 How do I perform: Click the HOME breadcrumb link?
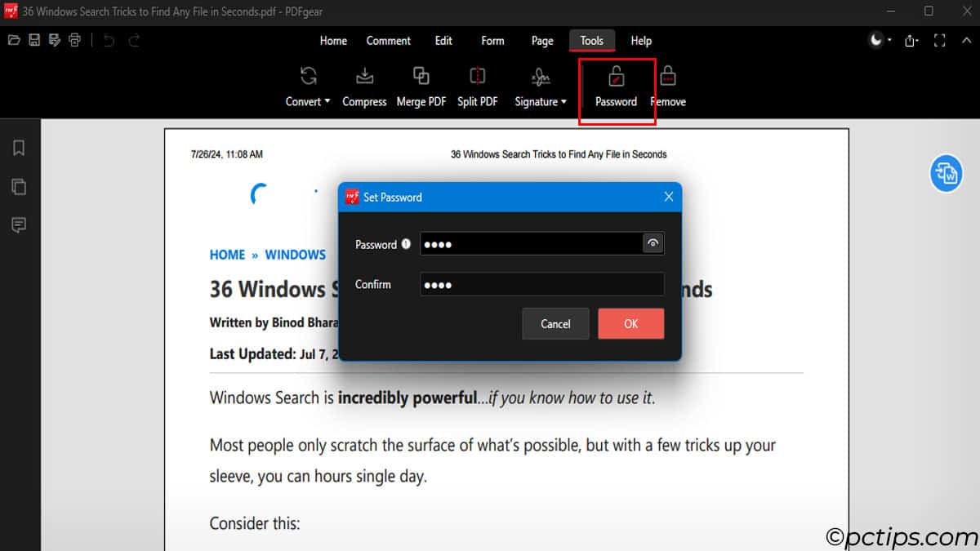click(x=227, y=255)
